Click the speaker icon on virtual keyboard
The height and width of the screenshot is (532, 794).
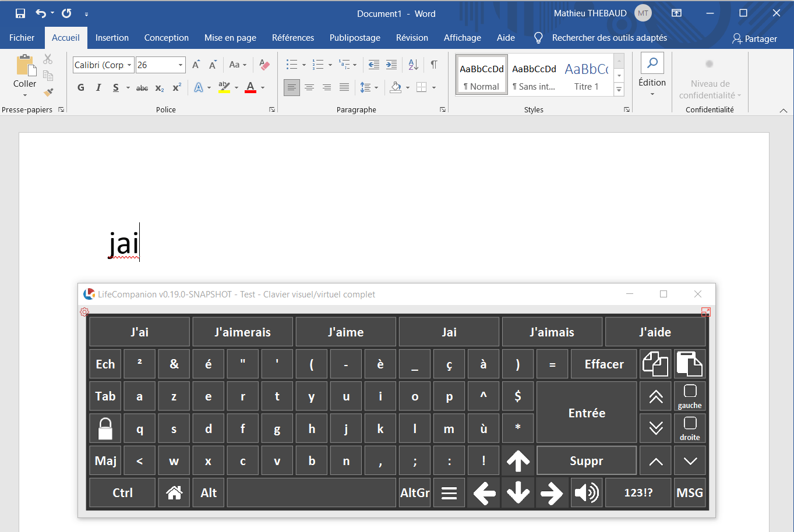point(586,493)
